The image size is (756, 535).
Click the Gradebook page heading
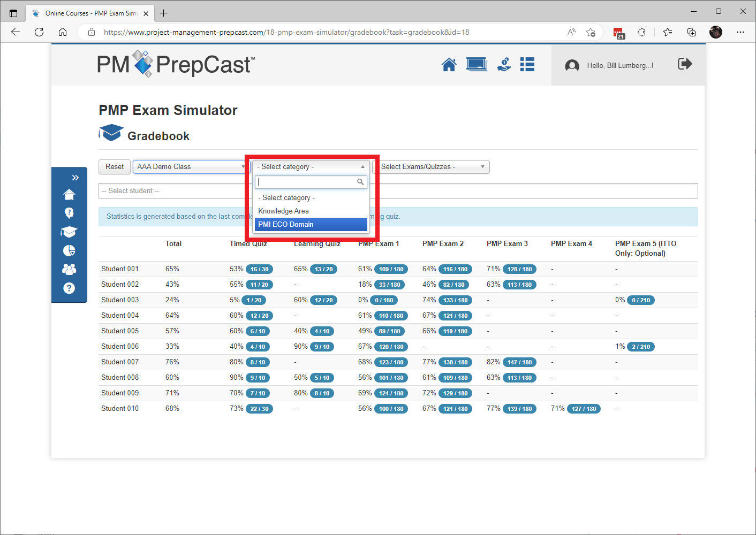(x=158, y=136)
